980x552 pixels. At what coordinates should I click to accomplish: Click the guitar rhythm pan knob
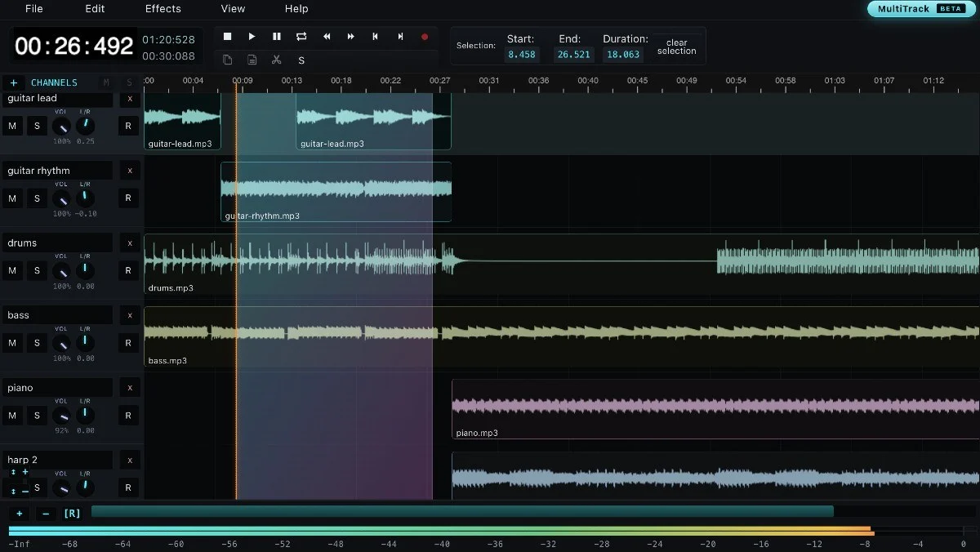[85, 199]
